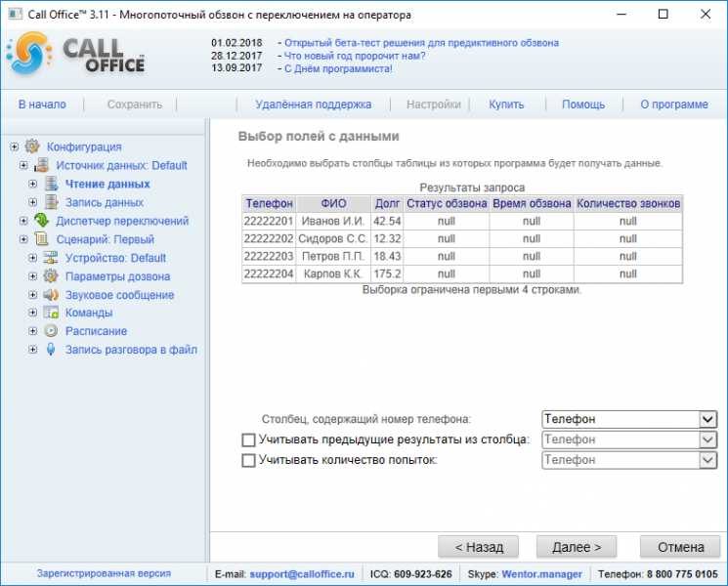Open the С Днём программиста link
This screenshot has width=728, height=586.
tap(338, 68)
